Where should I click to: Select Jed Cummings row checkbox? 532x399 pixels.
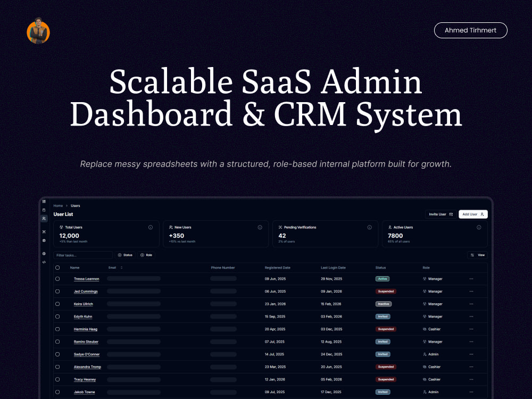pos(57,292)
